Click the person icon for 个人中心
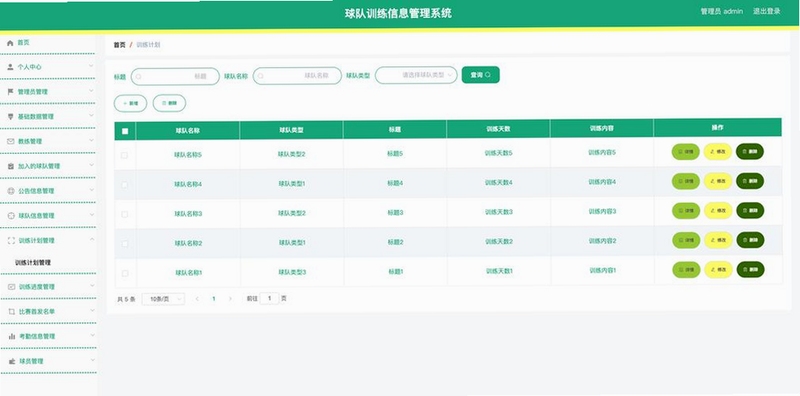 [x=10, y=67]
